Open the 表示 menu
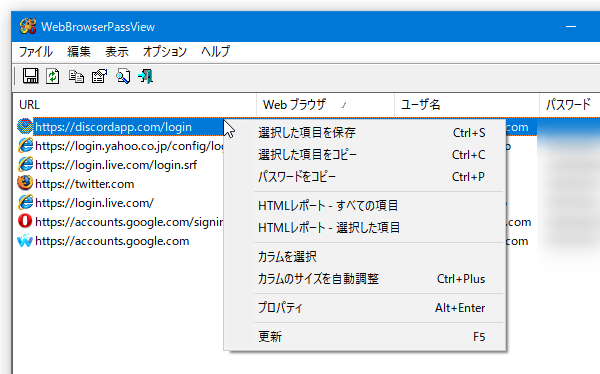Viewport: 600px width, 374px height. pos(117,52)
